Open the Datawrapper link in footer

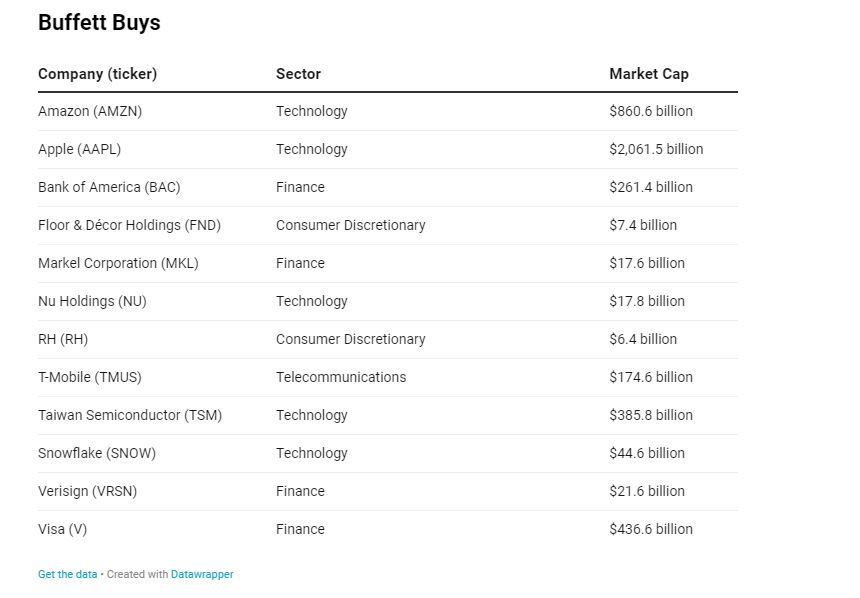click(202, 575)
